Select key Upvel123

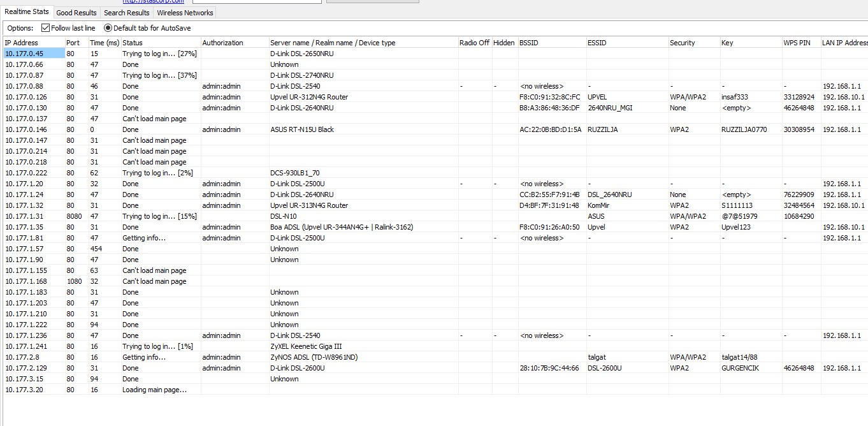[x=735, y=227]
